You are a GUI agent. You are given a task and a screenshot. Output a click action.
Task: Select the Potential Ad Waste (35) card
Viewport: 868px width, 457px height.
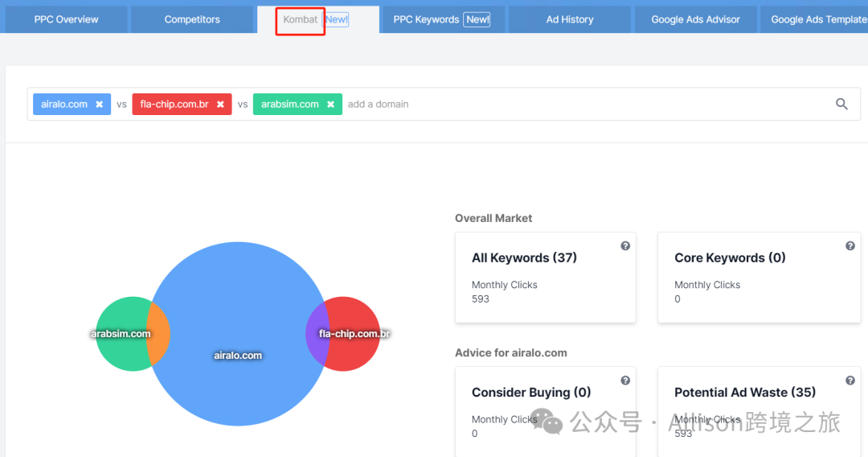pyautogui.click(x=759, y=412)
